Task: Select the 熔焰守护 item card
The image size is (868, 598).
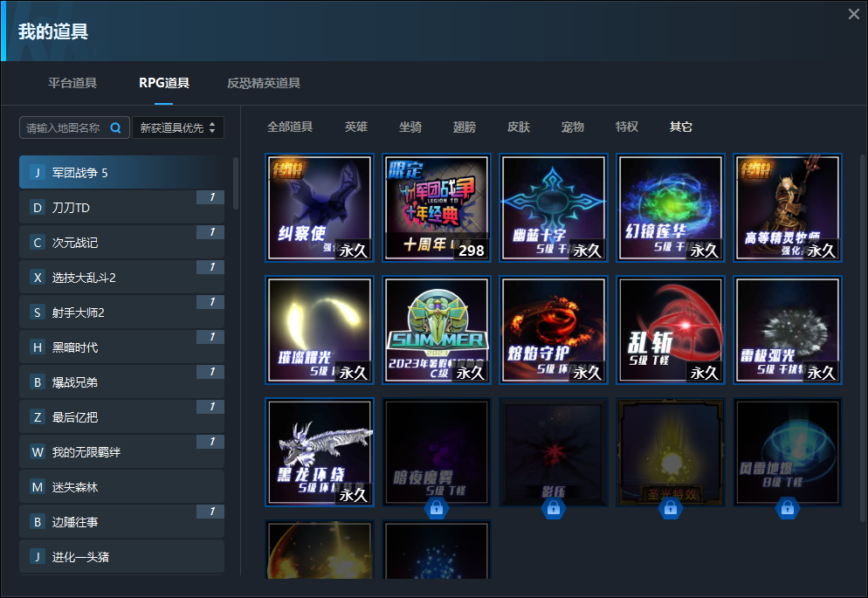Action: (554, 330)
